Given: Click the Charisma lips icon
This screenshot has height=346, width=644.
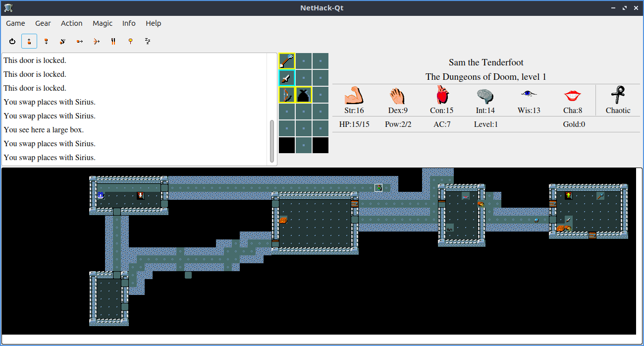Looking at the screenshot, I should coord(573,95).
